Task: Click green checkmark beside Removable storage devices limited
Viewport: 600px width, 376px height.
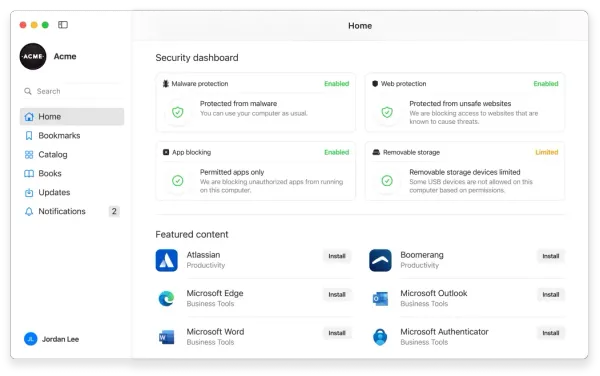Action: [x=387, y=181]
